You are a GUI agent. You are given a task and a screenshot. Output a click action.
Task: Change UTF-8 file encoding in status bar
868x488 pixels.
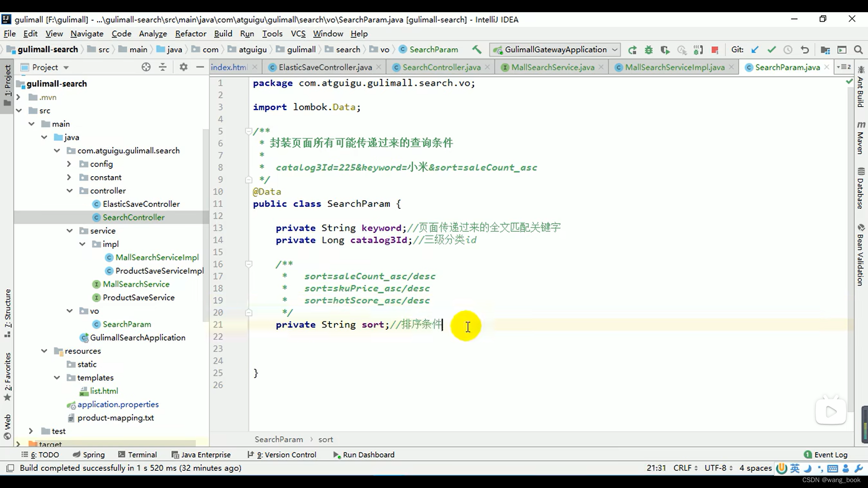[718, 468]
